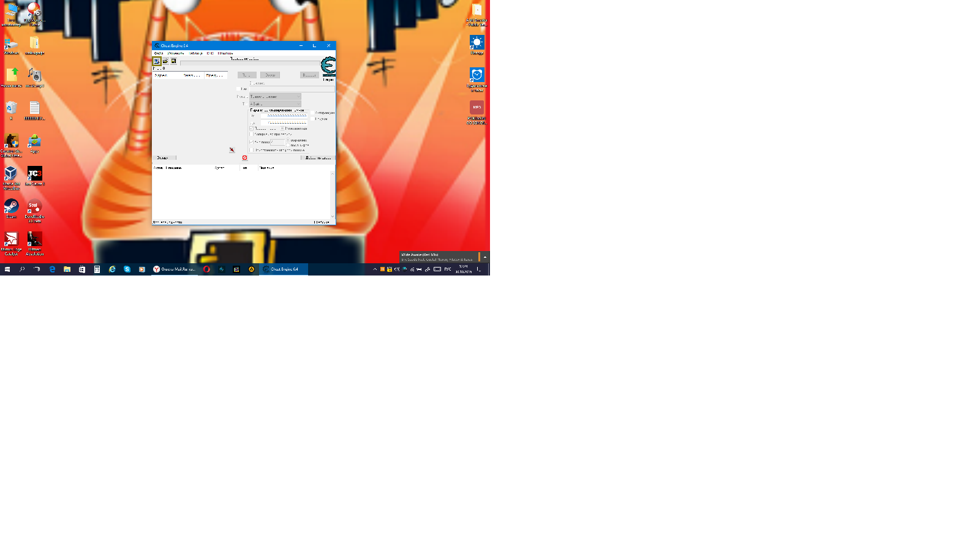Open the MP3 file icon at right
The image size is (980, 551).
tap(477, 111)
